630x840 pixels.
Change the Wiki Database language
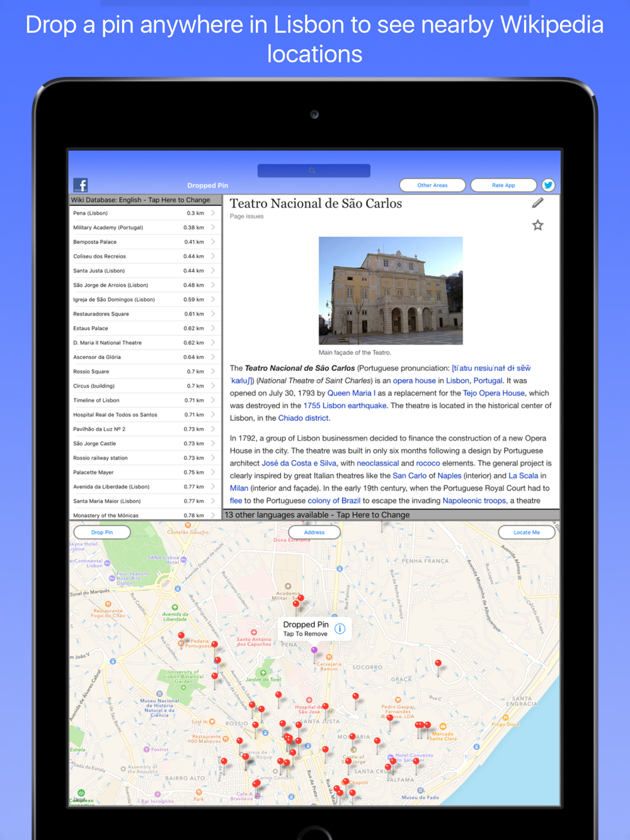(146, 200)
